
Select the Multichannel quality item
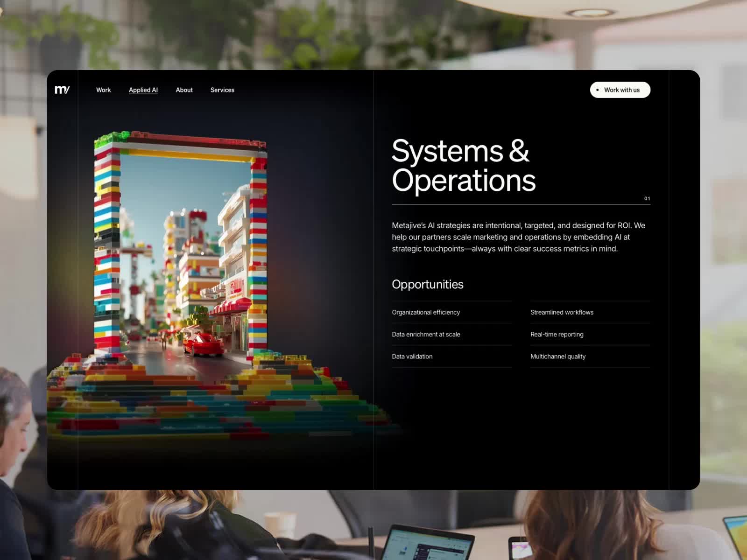[558, 357]
